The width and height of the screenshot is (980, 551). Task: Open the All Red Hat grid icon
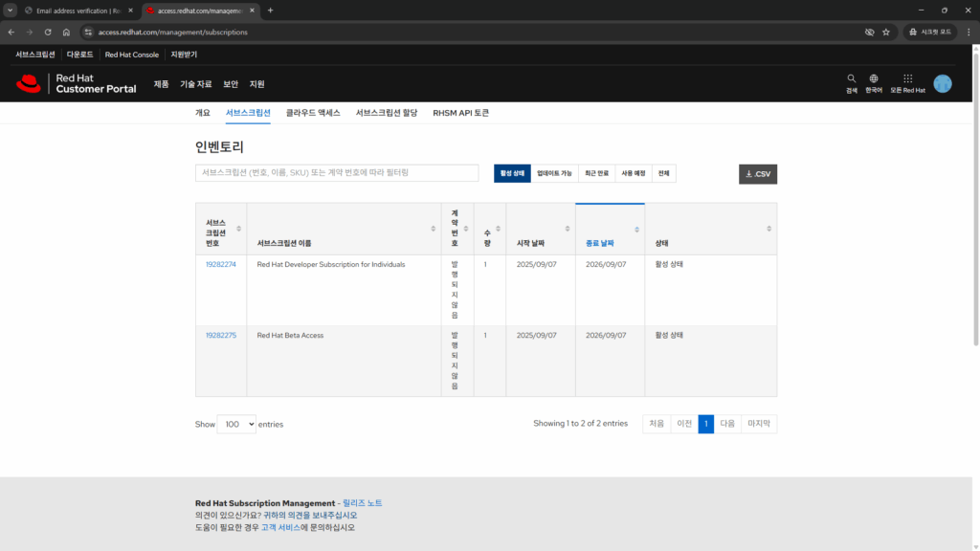coord(907,79)
